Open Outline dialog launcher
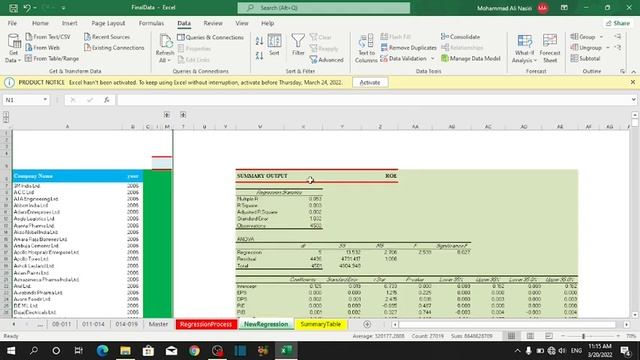This screenshot has height=360, width=640. click(622, 71)
